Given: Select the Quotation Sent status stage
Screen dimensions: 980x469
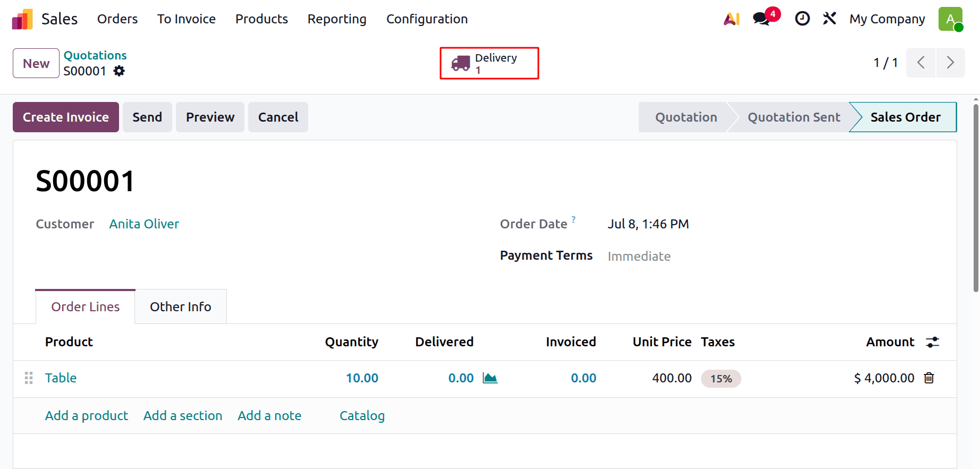Looking at the screenshot, I should pyautogui.click(x=794, y=117).
